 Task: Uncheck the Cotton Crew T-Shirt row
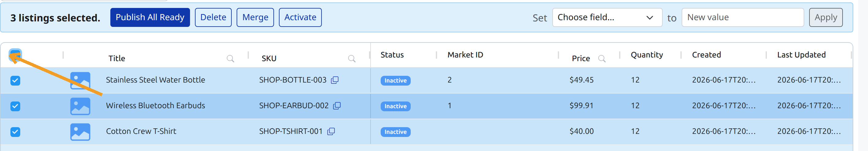tap(15, 132)
